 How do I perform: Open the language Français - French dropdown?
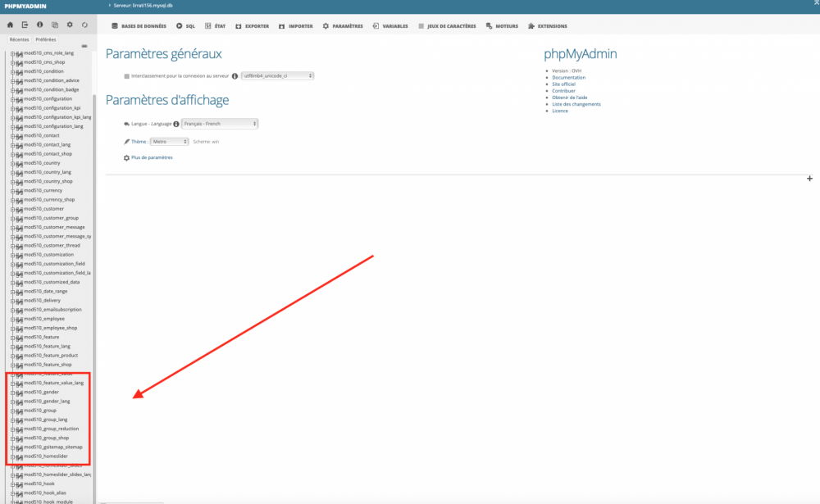click(x=220, y=124)
